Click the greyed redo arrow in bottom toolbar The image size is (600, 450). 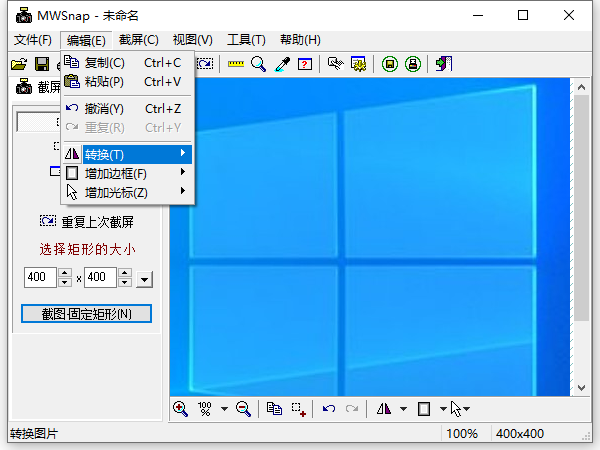coord(352,409)
